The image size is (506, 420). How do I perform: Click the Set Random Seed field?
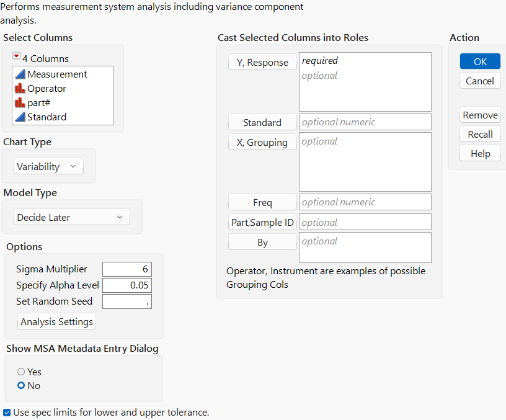tap(126, 302)
